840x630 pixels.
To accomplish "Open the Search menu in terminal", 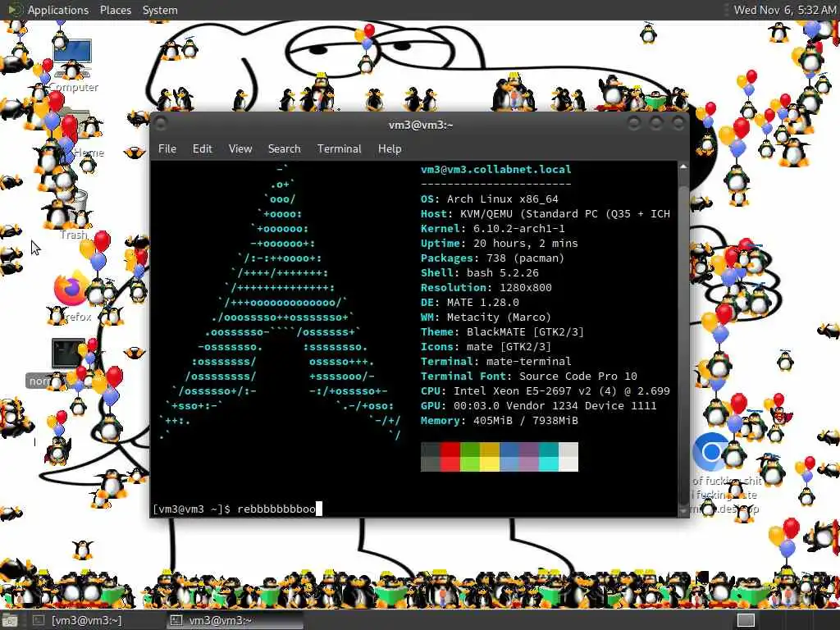I will (x=284, y=149).
